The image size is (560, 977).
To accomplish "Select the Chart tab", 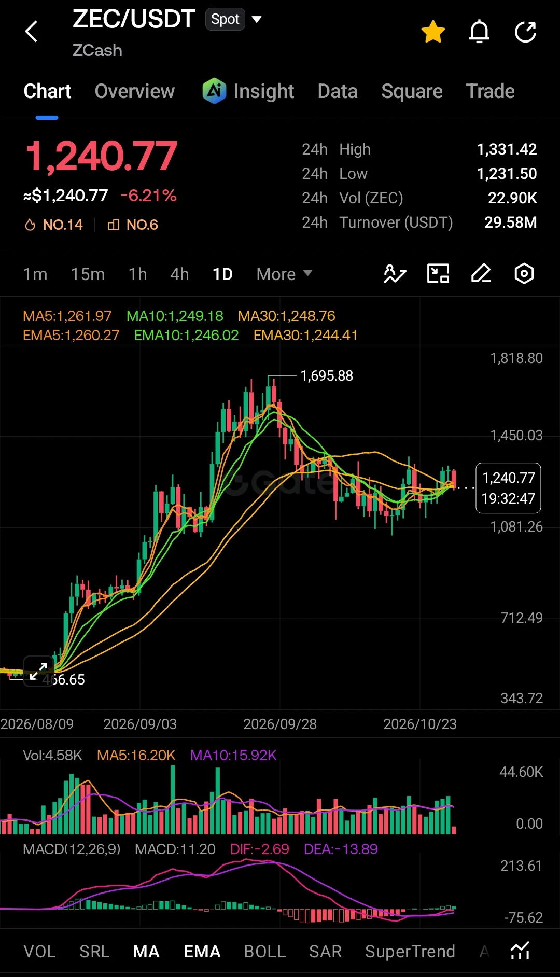I will click(47, 91).
